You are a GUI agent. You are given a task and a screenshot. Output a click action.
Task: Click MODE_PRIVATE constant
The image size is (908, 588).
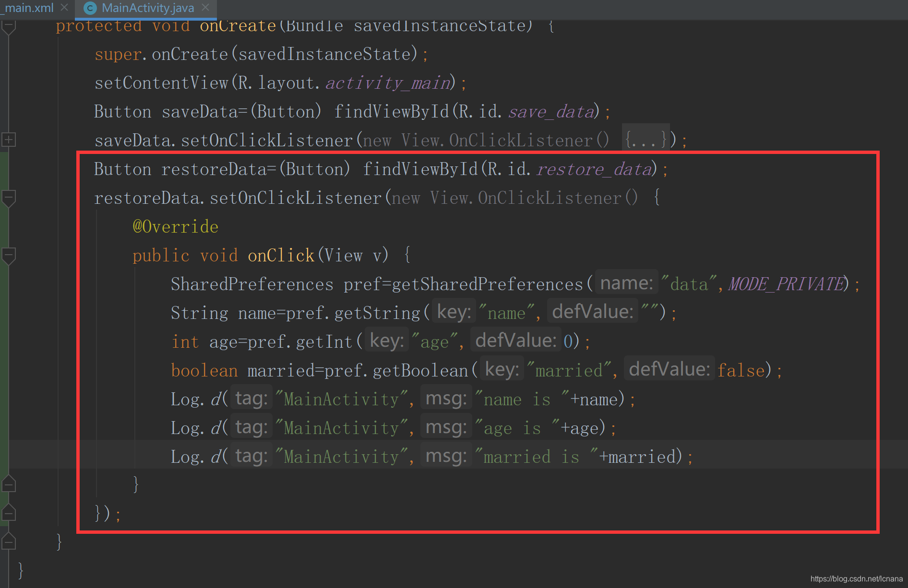[x=786, y=284]
